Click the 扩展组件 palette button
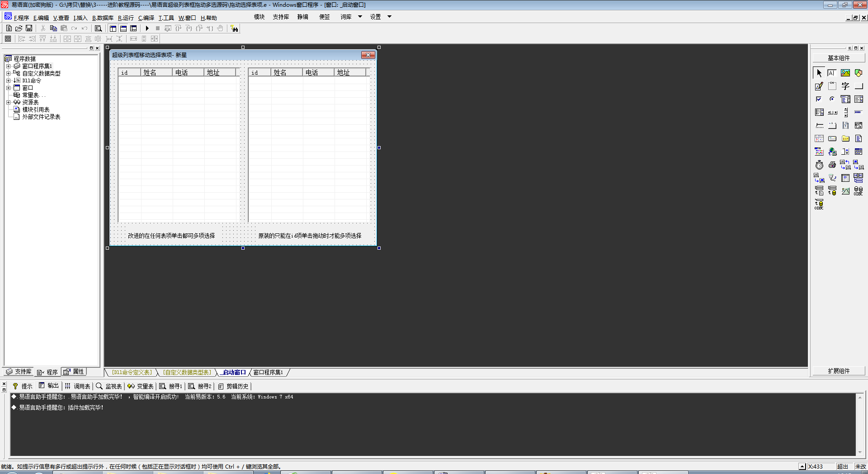Screen dimensions: 868x474 pos(839,371)
